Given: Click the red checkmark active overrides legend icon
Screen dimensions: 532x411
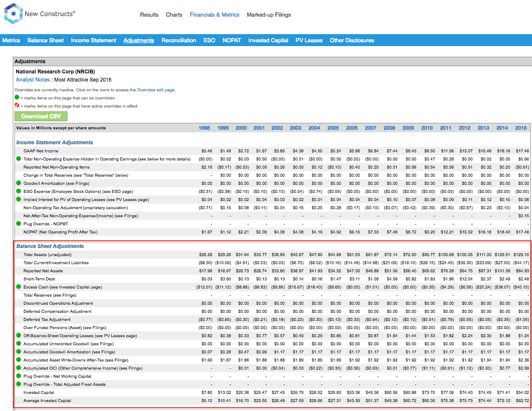Looking at the screenshot, I should pyautogui.click(x=17, y=105).
